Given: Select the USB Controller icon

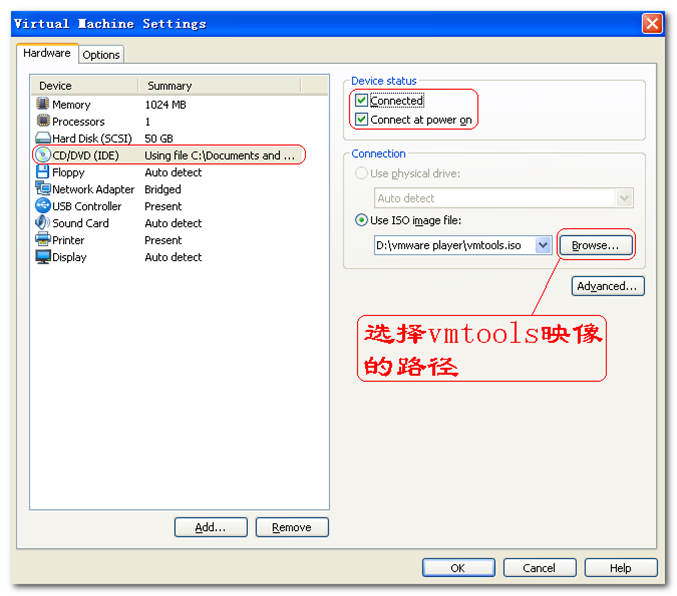Looking at the screenshot, I should (42, 205).
